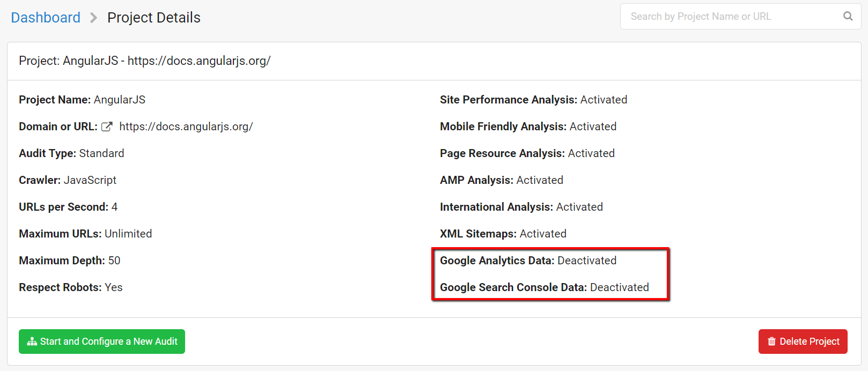This screenshot has height=371, width=868.
Task: Go back to the Dashboard breadcrumb
Action: tap(46, 18)
